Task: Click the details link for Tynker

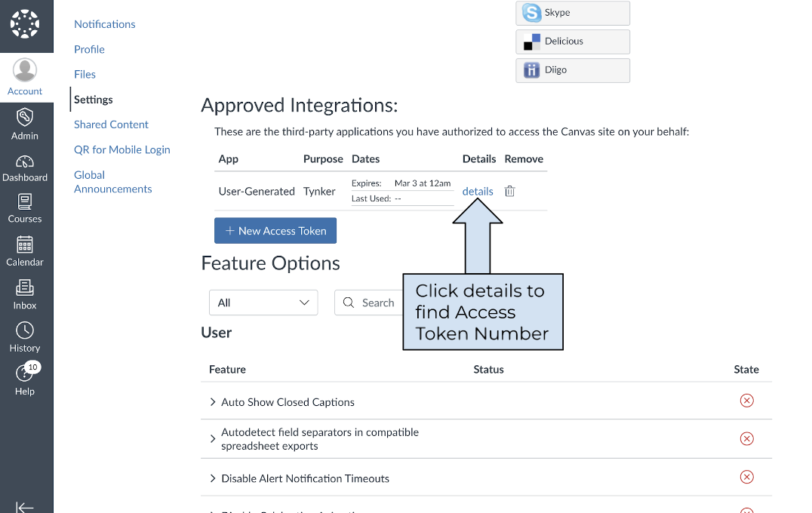Action: coord(478,191)
